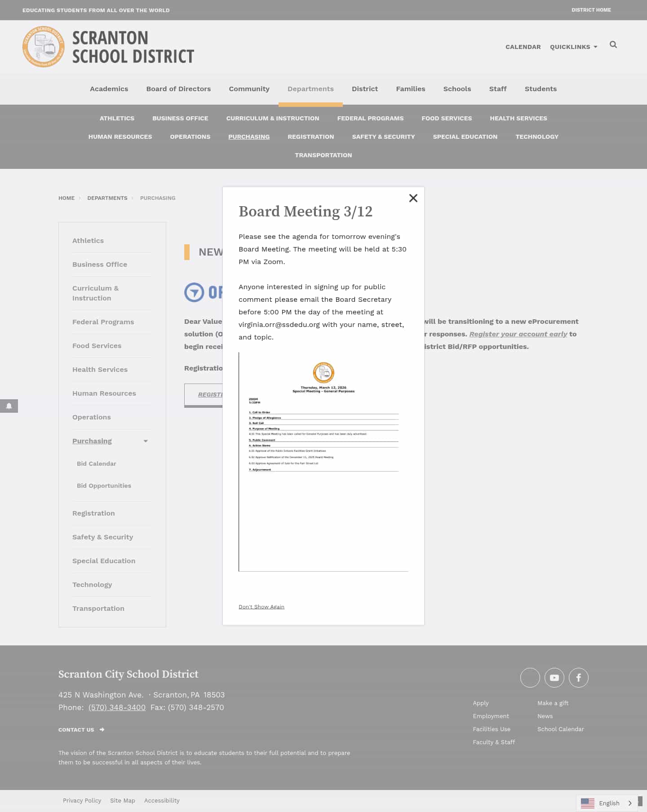Visit the district YouTube channel icon
The height and width of the screenshot is (812, 647).
(554, 678)
